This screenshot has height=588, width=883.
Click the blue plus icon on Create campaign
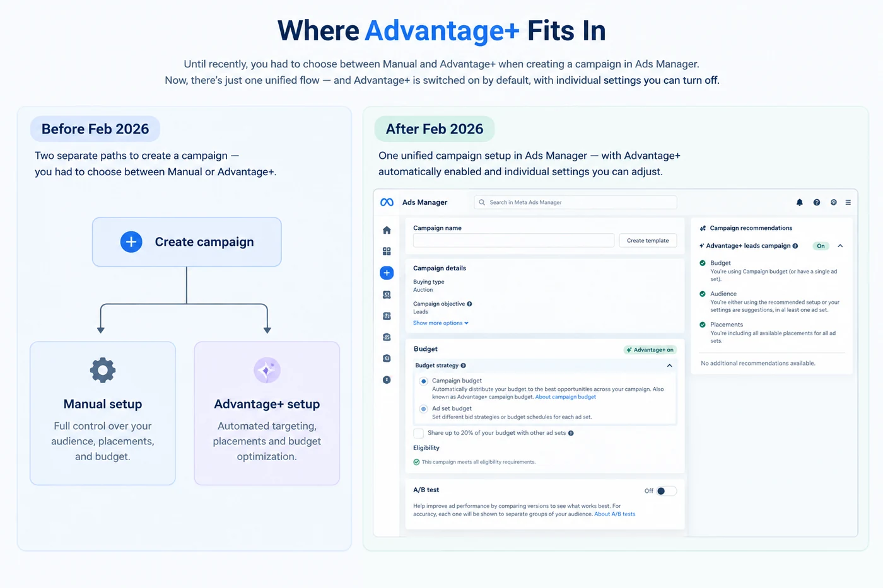[131, 241]
